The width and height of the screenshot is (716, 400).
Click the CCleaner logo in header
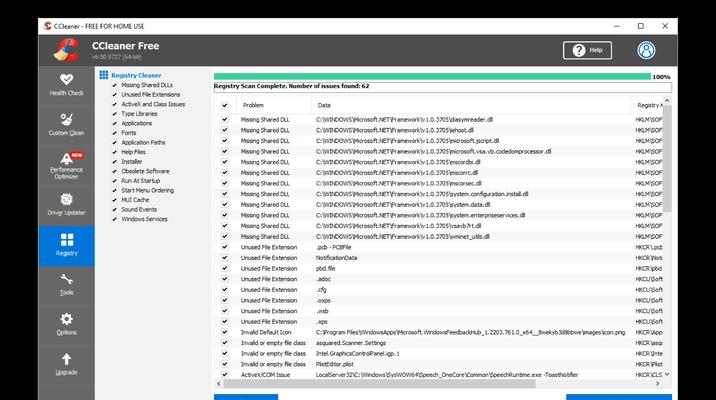[67, 50]
